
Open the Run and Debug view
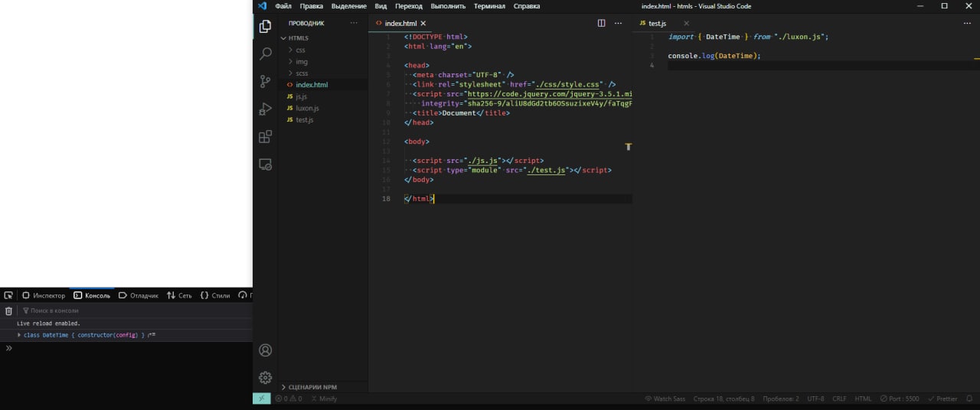click(265, 109)
